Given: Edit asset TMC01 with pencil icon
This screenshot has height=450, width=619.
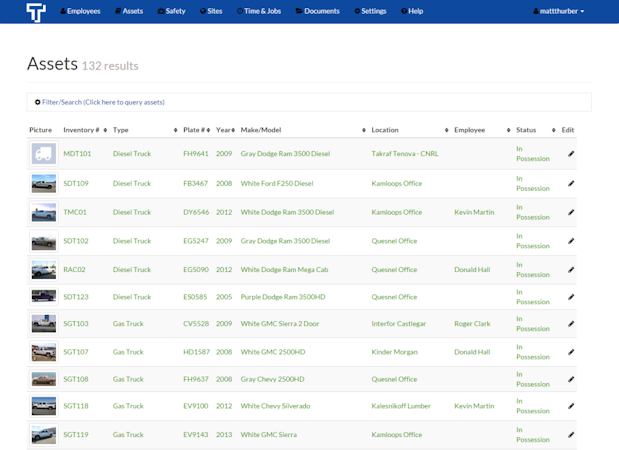Looking at the screenshot, I should click(x=571, y=212).
